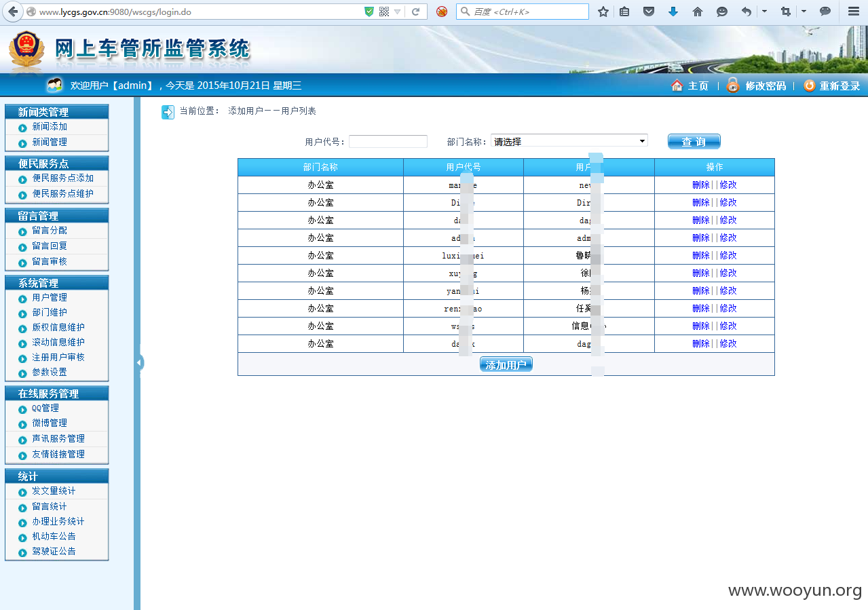The image size is (868, 610).
Task: Open 友情链接管理 in sidebar
Action: (58, 455)
